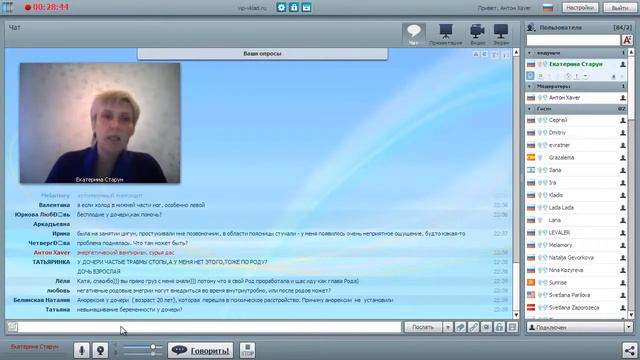Viewport: 640px width, 360px height.
Task: Switch to the Chat speech-bubble tab
Action: click(413, 34)
